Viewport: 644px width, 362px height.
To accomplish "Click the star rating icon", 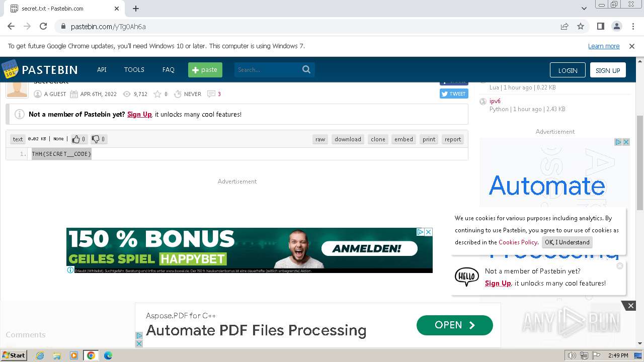I will pos(157,94).
